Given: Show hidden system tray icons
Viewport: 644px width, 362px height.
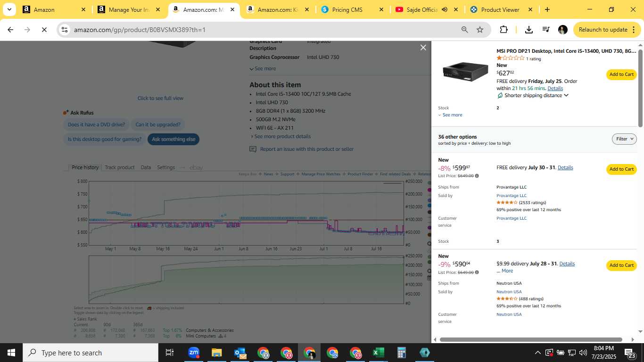Looking at the screenshot, I should [537, 353].
